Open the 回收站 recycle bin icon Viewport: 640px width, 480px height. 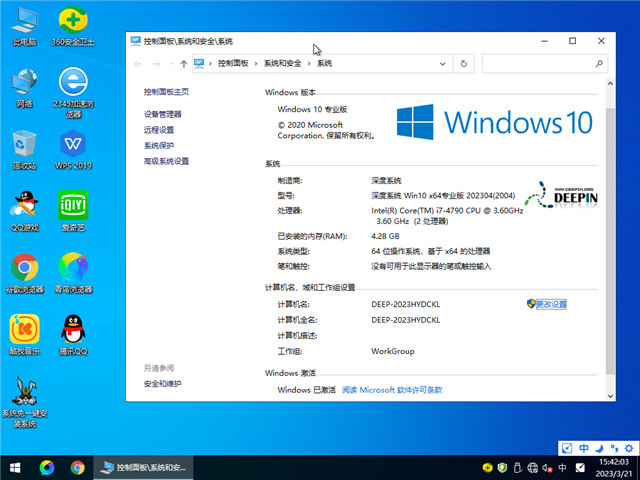pos(24,144)
